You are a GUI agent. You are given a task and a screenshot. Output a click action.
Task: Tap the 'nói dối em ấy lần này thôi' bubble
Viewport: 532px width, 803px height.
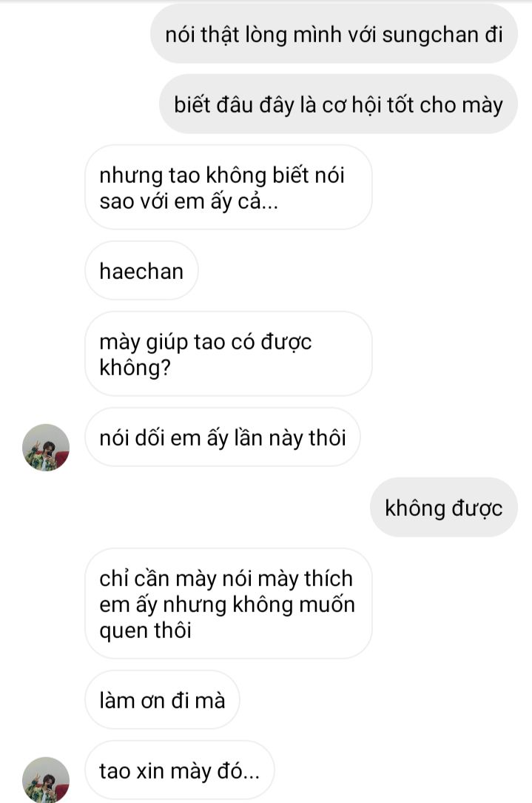[223, 437]
